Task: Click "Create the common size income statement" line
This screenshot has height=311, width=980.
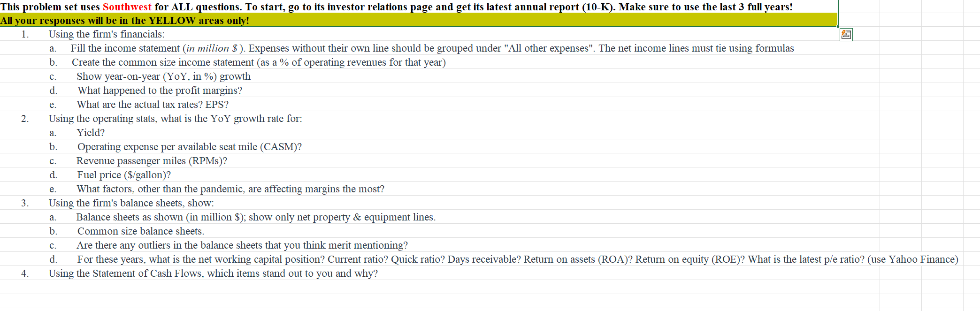Action: pyautogui.click(x=259, y=62)
